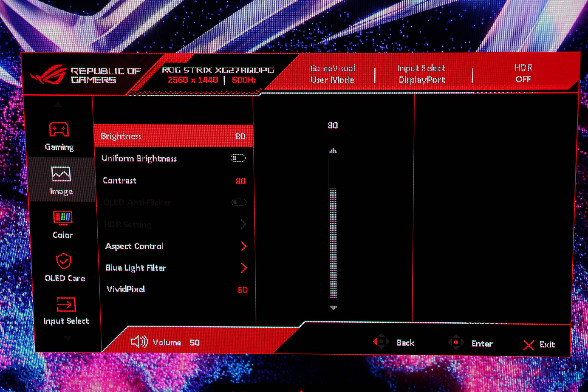Select the Brightness menu row
Screen dimensions: 588x392
click(x=173, y=136)
